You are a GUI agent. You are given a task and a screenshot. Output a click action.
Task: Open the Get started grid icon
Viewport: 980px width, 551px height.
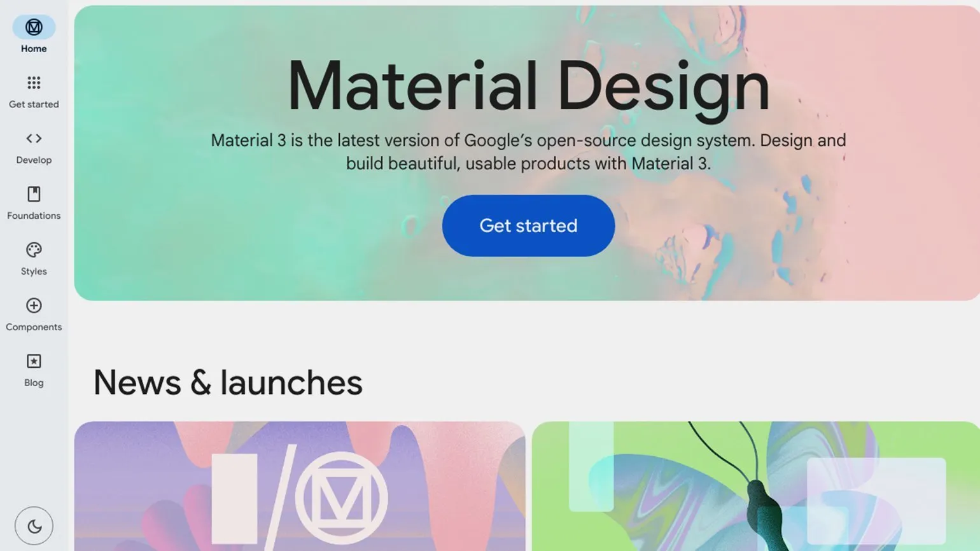tap(34, 83)
